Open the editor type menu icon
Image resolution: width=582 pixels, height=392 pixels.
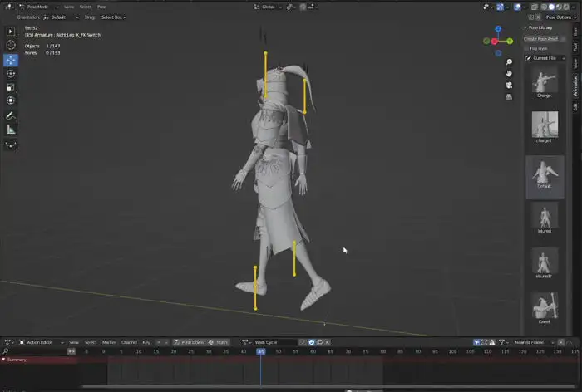(x=9, y=7)
